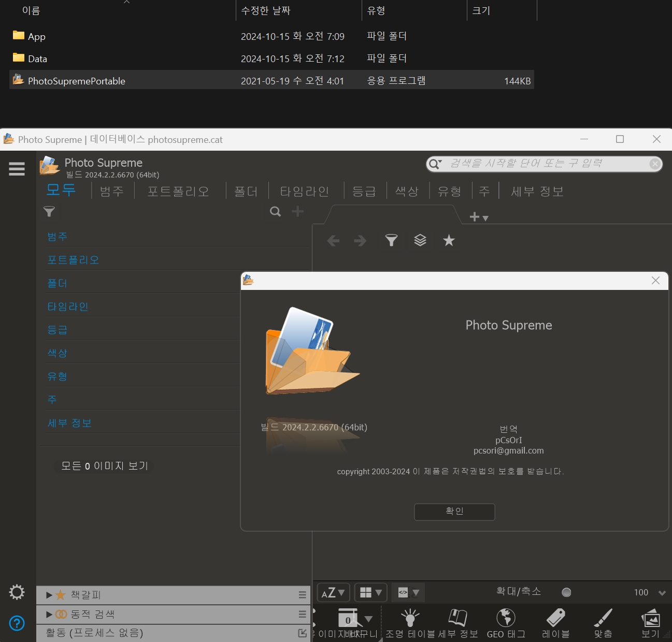Open the image basket icon
672x642 pixels.
coord(348,618)
